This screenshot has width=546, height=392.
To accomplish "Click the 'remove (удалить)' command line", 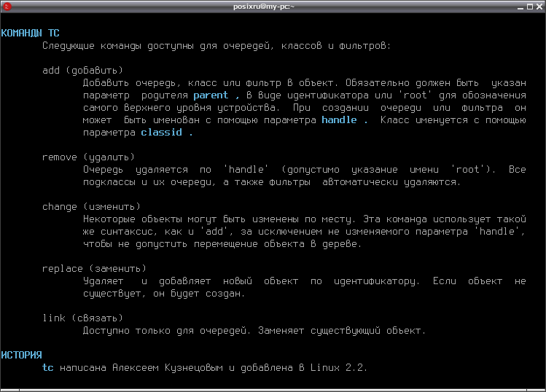I will (x=88, y=157).
